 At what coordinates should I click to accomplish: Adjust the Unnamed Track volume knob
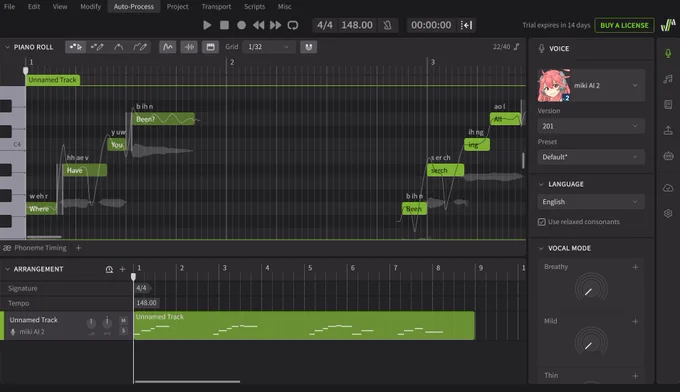[x=91, y=323]
